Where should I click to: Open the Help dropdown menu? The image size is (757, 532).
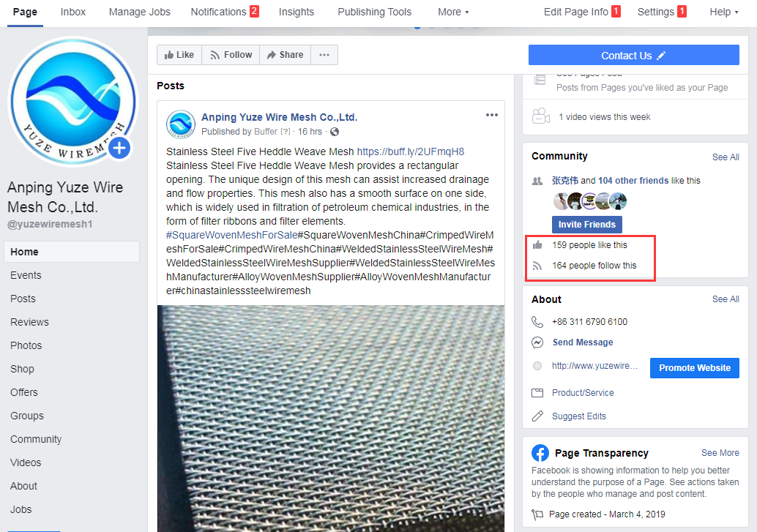[x=723, y=12]
